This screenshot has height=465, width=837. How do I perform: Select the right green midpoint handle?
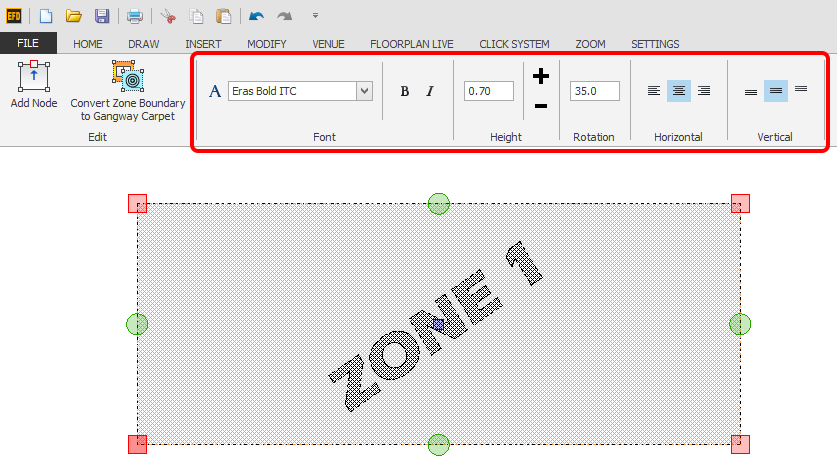point(740,324)
